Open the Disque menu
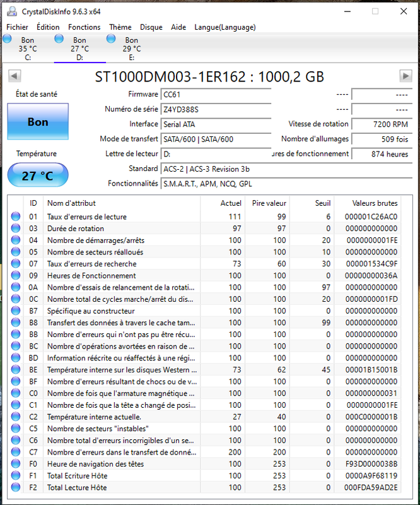 pos(151,27)
